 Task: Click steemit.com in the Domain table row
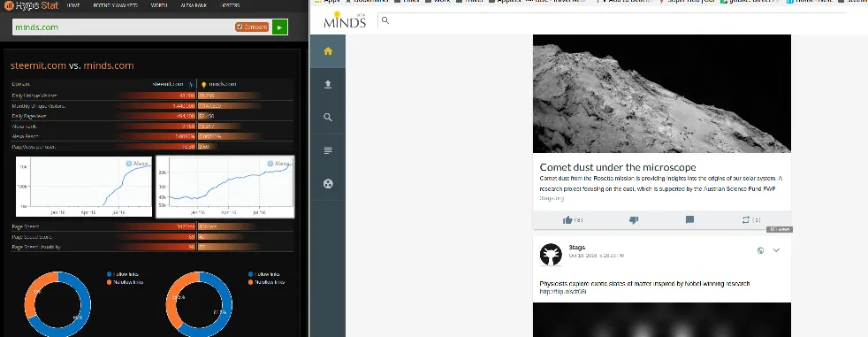pos(168,84)
